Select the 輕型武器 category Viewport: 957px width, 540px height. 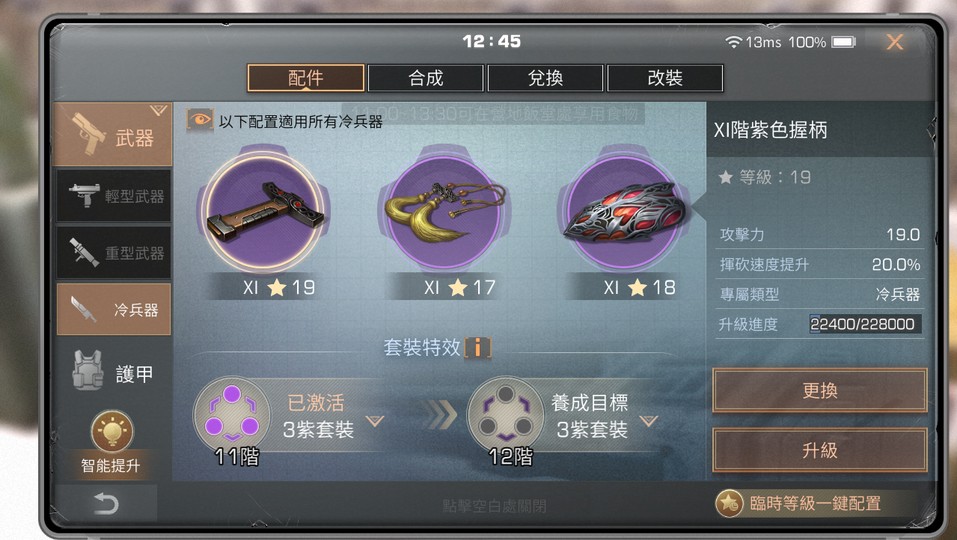114,195
